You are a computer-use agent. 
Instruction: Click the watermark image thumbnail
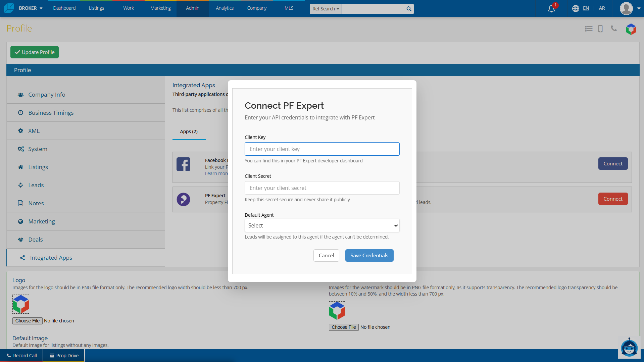tap(337, 310)
